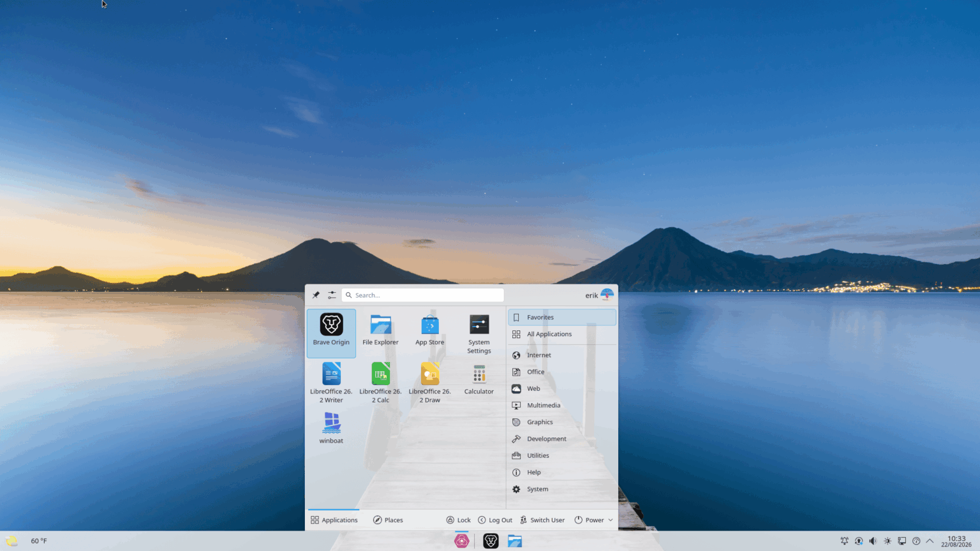The width and height of the screenshot is (980, 551).
Task: Select the All Applications category
Action: pos(562,334)
